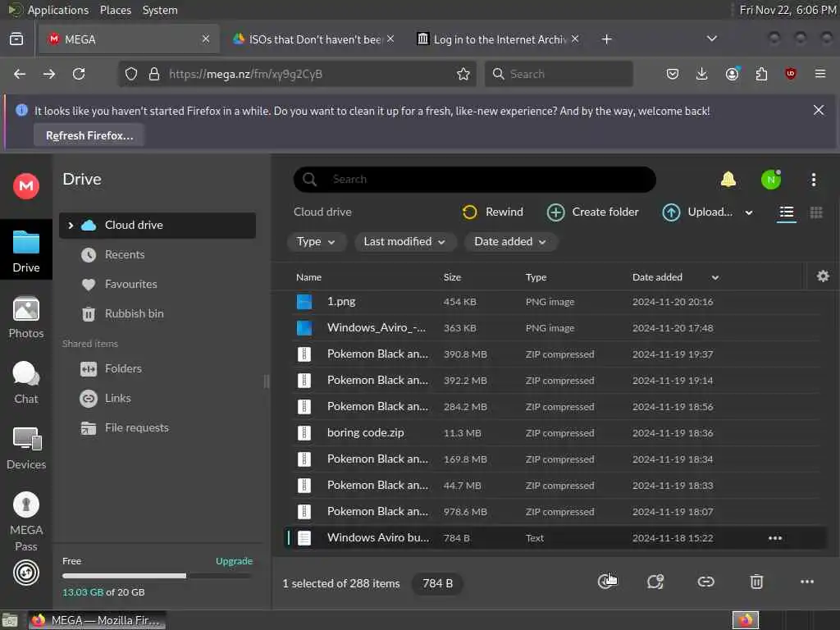Open the three-dot menu beside avatar
Viewport: 840px width, 630px height.
click(x=813, y=180)
